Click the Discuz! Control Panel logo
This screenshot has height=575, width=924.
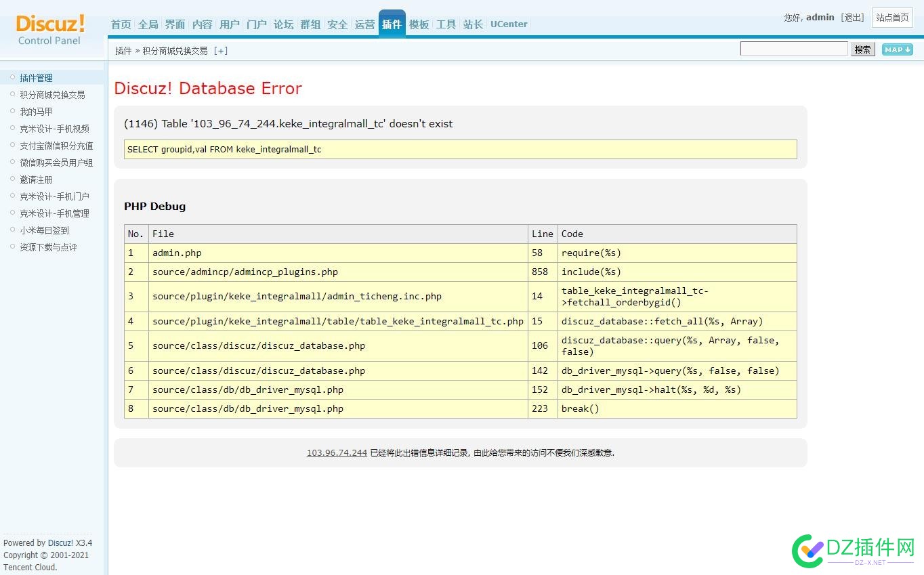pyautogui.click(x=50, y=30)
